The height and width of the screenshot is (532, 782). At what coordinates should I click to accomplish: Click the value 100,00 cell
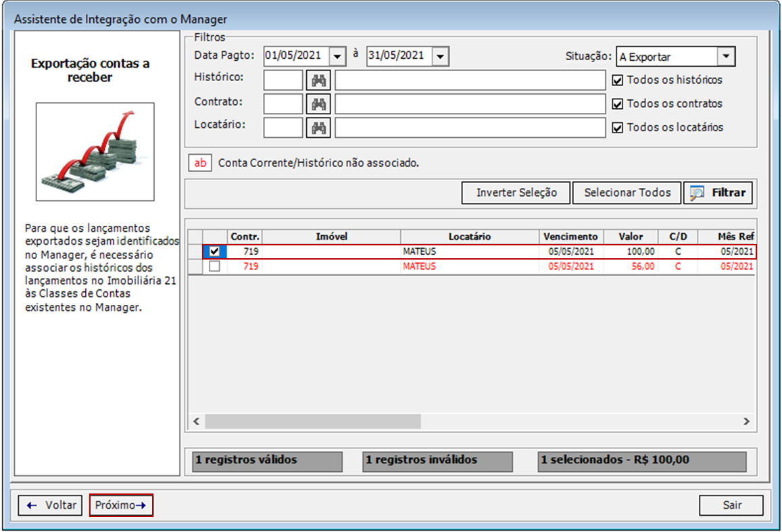[631, 251]
